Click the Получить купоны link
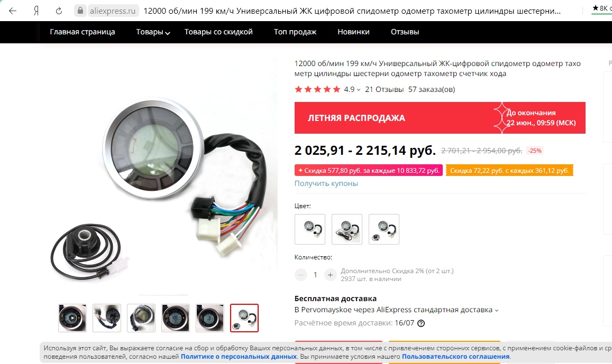The height and width of the screenshot is (364, 612). (x=326, y=183)
